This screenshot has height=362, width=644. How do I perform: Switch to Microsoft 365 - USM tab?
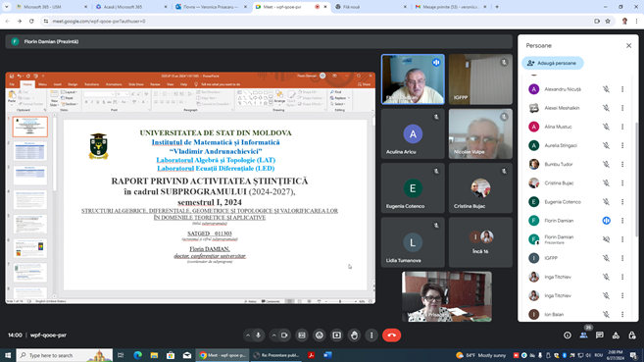51,7
